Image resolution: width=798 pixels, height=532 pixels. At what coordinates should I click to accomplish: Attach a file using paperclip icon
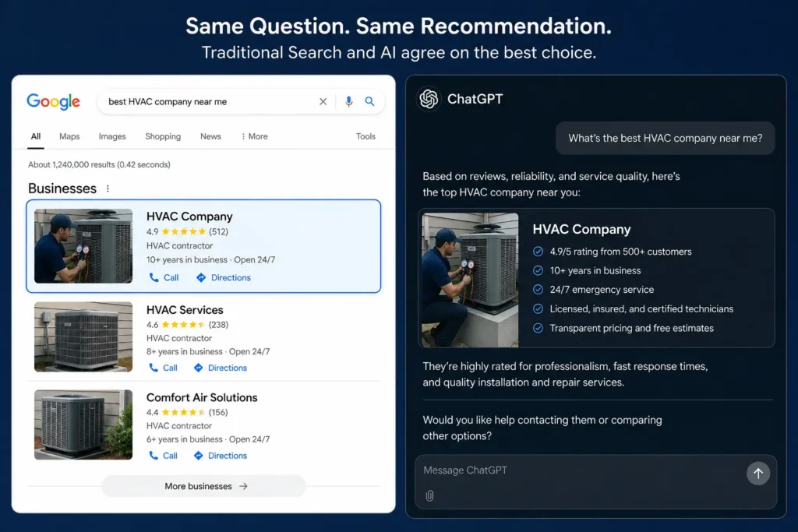tap(429, 495)
